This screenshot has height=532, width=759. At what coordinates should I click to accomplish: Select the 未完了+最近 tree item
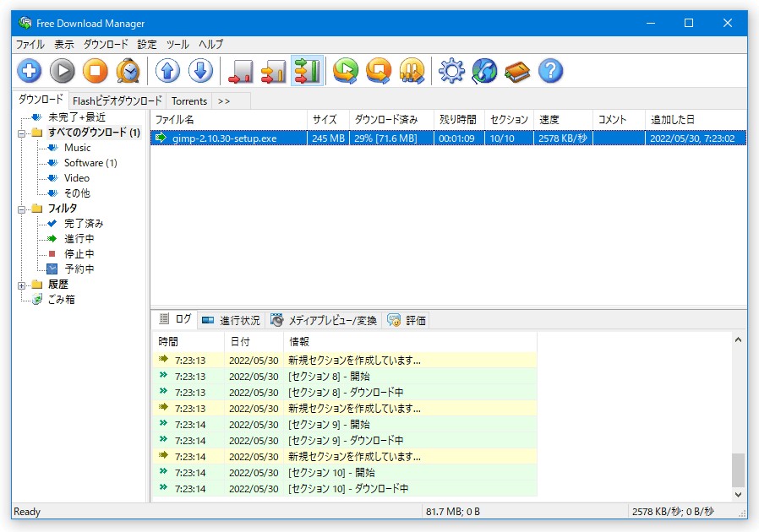[76, 117]
